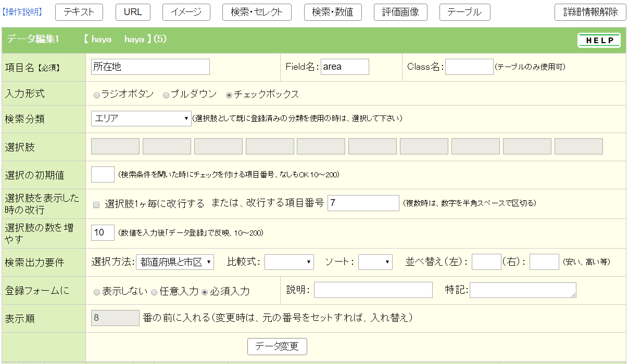This screenshot has height=364, width=629.
Task: Open the 比較式 dropdown
Action: 289,262
